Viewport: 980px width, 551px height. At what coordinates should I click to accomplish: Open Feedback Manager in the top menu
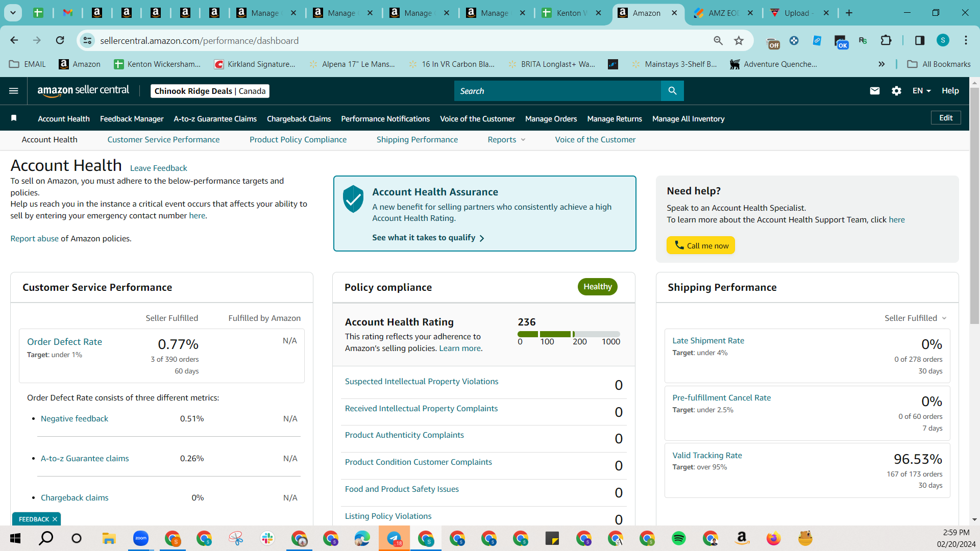pos(132,119)
